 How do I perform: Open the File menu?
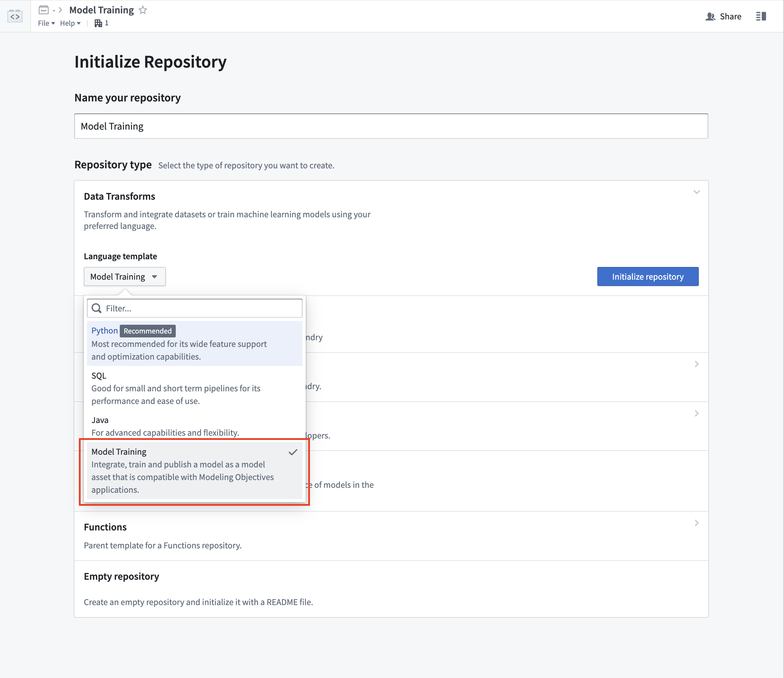tap(46, 23)
